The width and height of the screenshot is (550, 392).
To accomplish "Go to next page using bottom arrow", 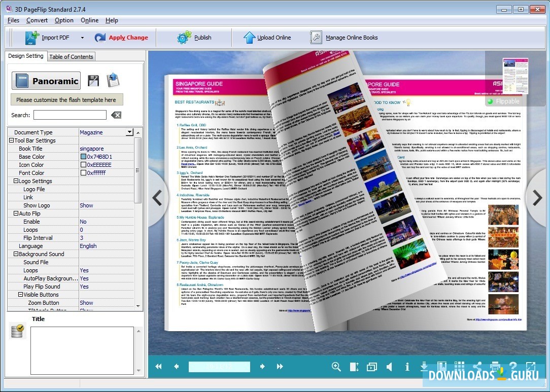I will pyautogui.click(x=262, y=367).
